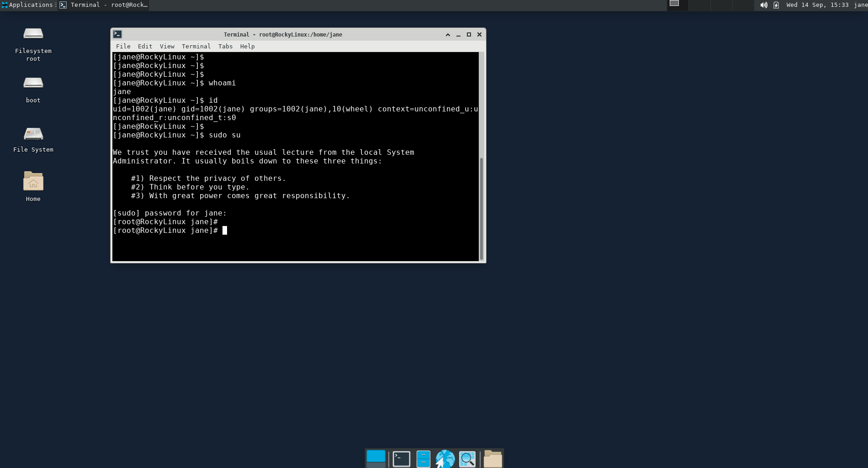Launch terminal emulator from the dock
The width and height of the screenshot is (868, 468).
pyautogui.click(x=402, y=459)
